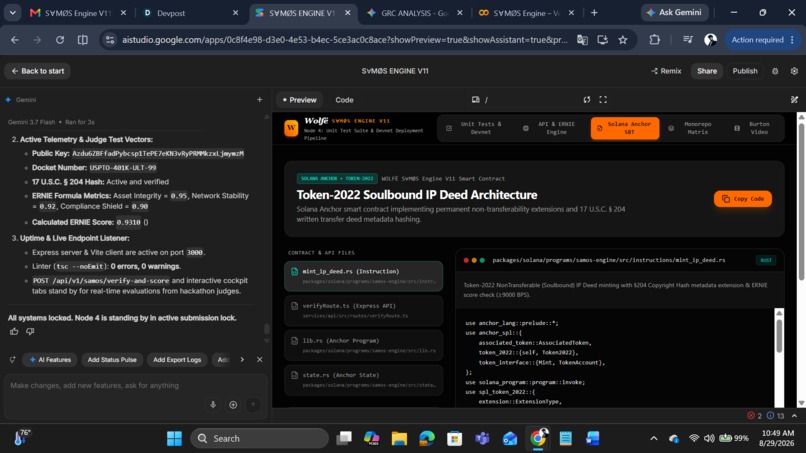Viewport: 806px width, 453px height.
Task: Show more suggestion chips with arrow
Action: 242,359
